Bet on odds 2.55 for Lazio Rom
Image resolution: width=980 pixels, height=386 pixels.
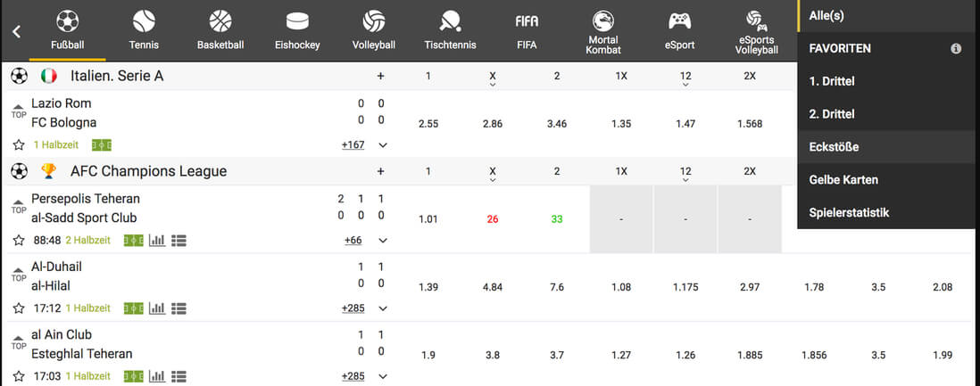[428, 124]
